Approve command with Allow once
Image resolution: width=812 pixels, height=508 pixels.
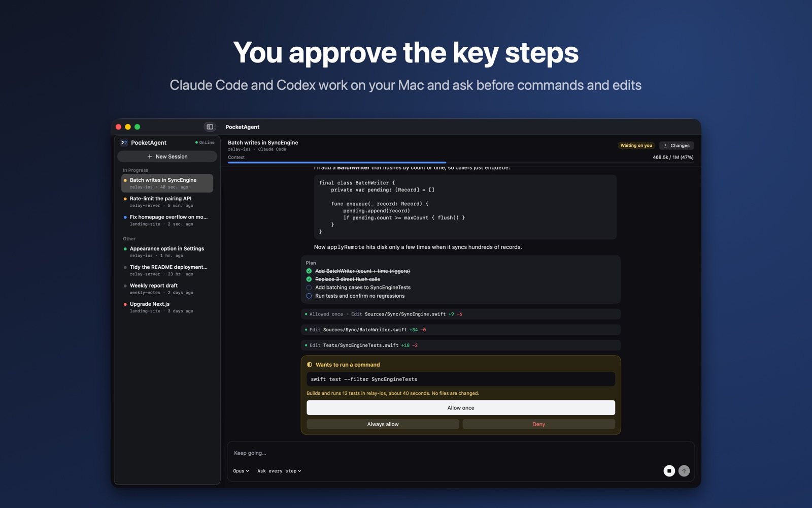click(x=461, y=408)
